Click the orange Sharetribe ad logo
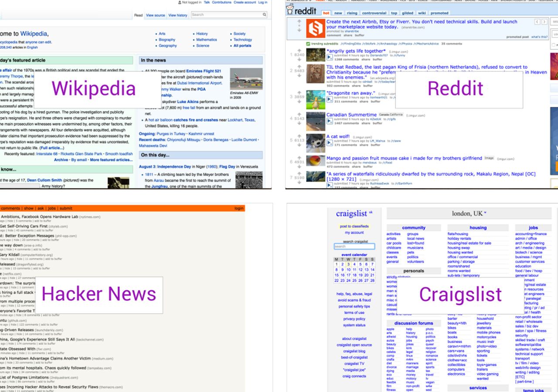The image size is (558, 392). tap(315, 28)
